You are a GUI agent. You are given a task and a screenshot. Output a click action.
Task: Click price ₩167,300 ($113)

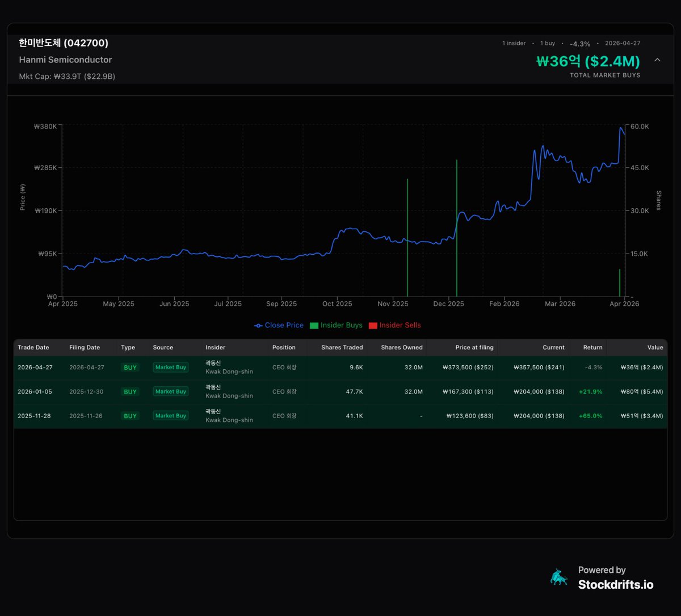(468, 392)
